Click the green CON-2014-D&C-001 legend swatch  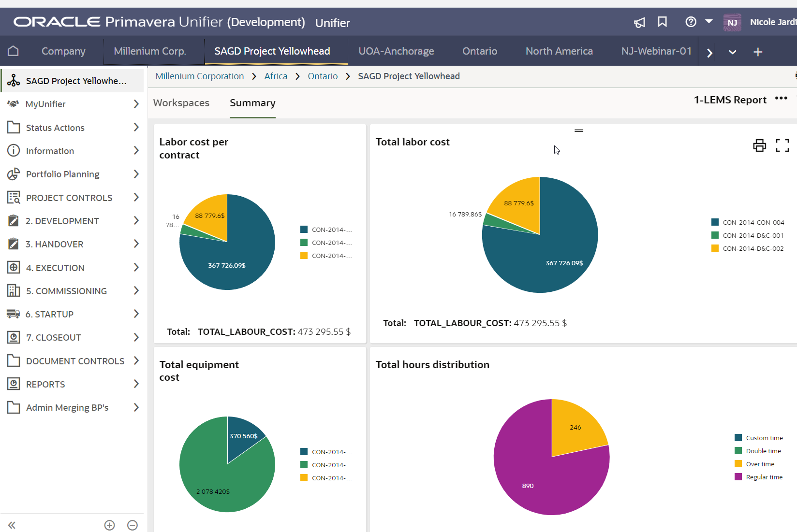(714, 235)
